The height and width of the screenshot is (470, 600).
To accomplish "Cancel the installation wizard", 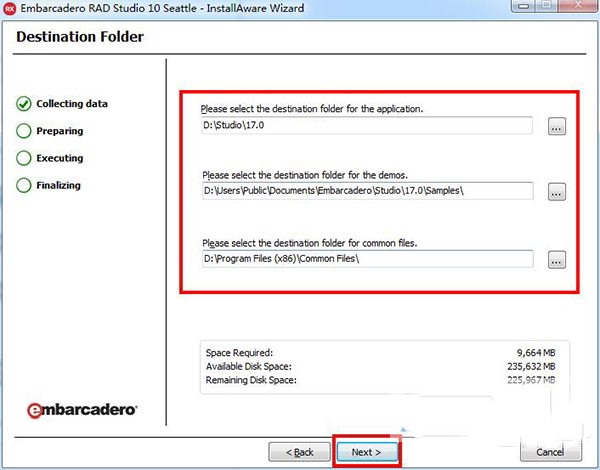I will tap(550, 452).
